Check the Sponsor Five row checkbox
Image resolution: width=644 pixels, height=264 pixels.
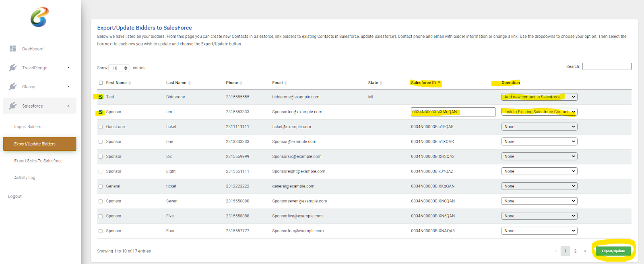click(x=101, y=216)
